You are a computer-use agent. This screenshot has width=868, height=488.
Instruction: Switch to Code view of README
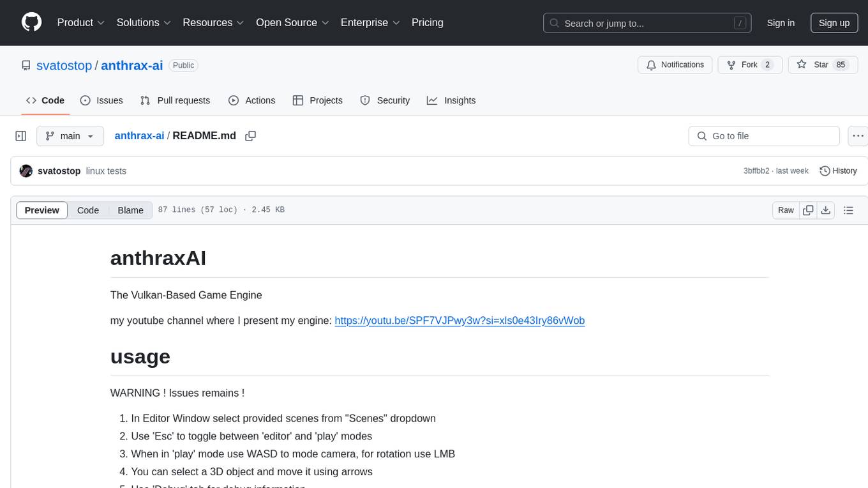88,210
